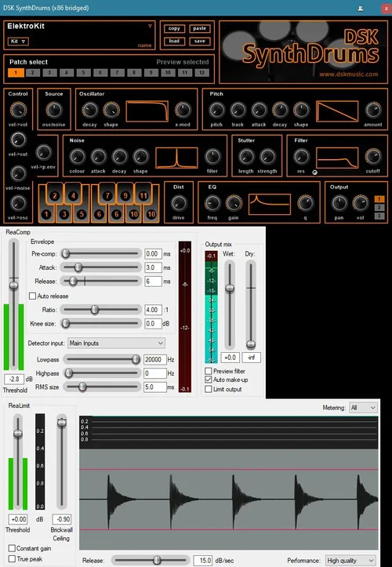Image resolution: width=392 pixels, height=567 pixels.
Task: Select patch 1 in Patch select
Action: pyautogui.click(x=16, y=73)
